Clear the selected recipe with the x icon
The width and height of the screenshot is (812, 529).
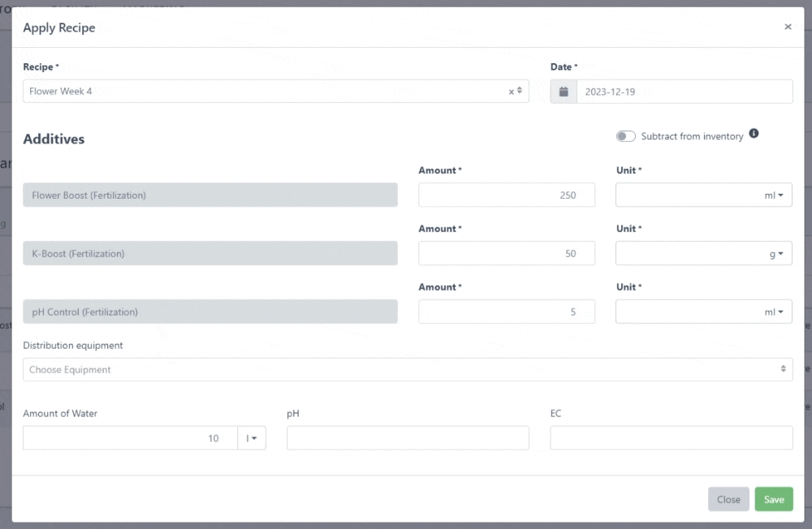coord(511,92)
